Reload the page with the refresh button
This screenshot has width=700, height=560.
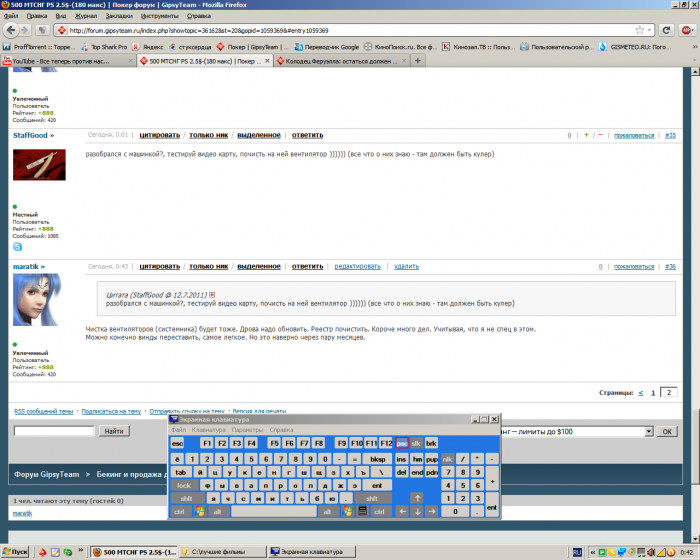tap(666, 30)
